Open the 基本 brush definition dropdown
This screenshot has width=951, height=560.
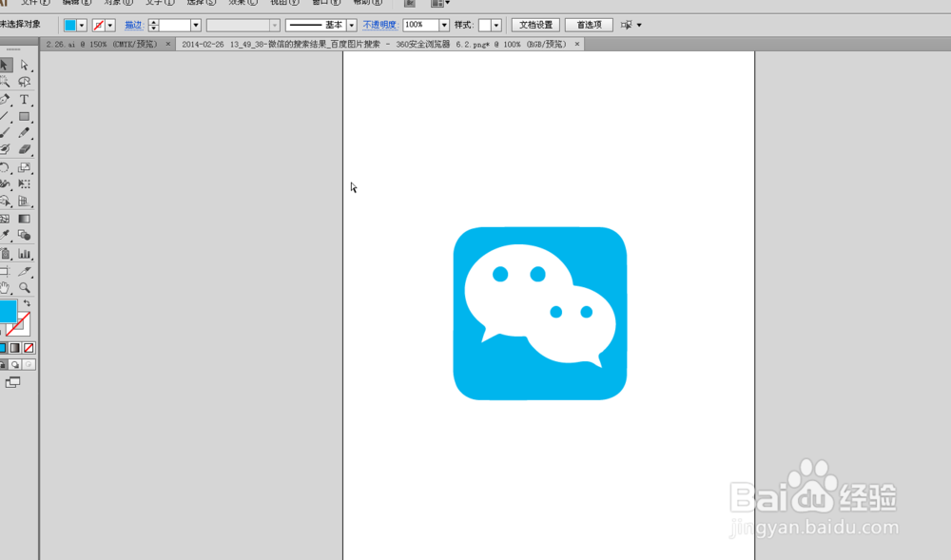tap(351, 25)
